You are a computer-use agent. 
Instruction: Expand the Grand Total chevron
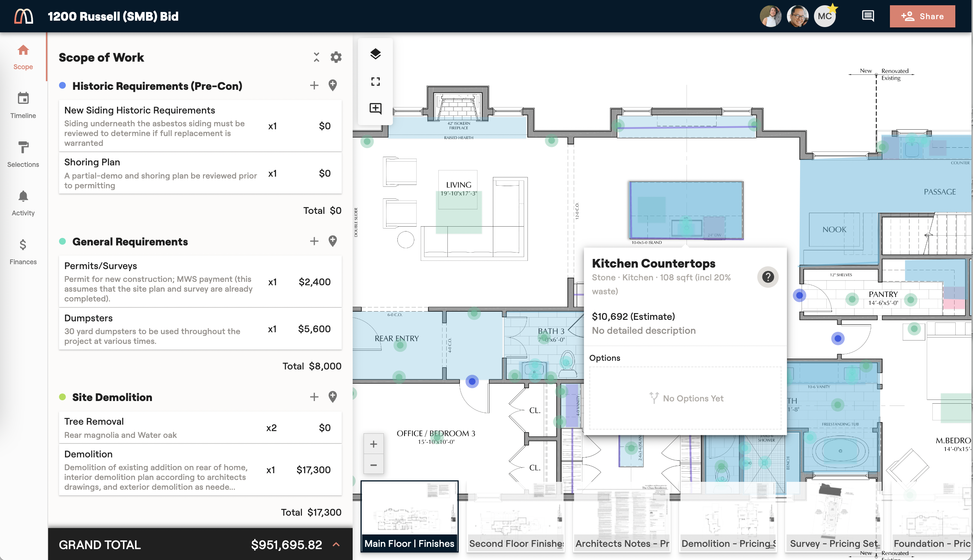[x=336, y=545]
